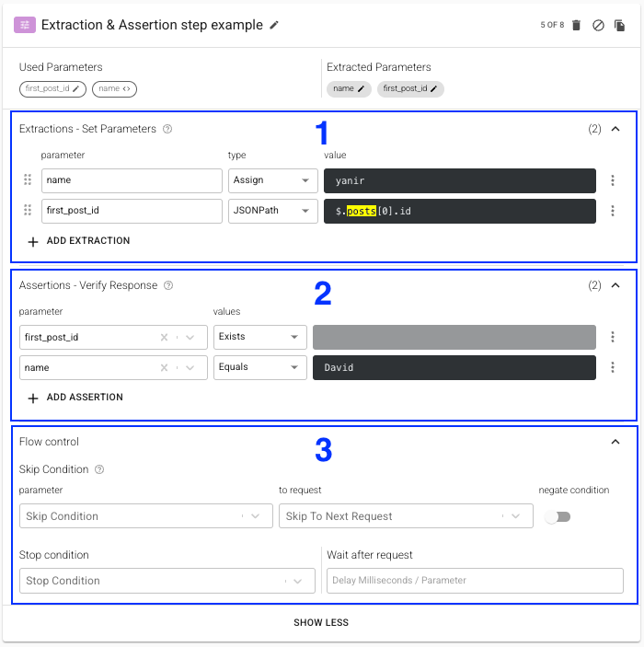644x647 pixels.
Task: Duplicate the step with the copy icon
Action: [x=620, y=26]
